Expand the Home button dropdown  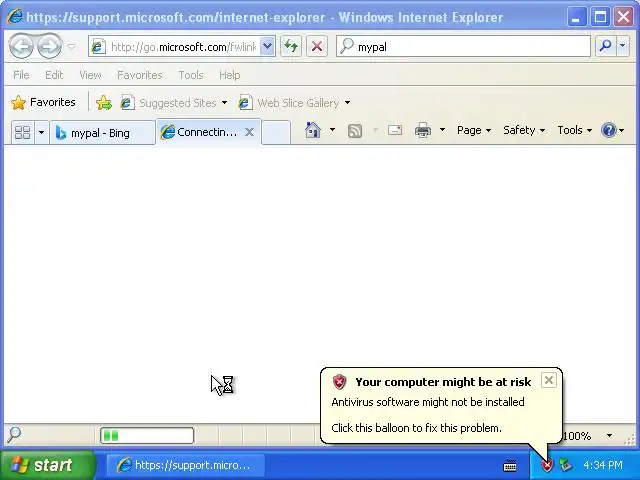click(332, 130)
